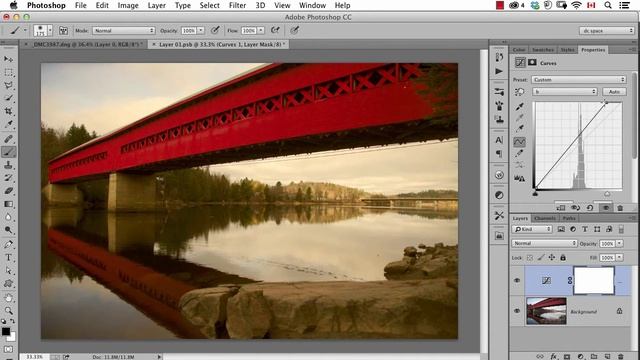Open the layer filter Kind dropdown

click(533, 229)
